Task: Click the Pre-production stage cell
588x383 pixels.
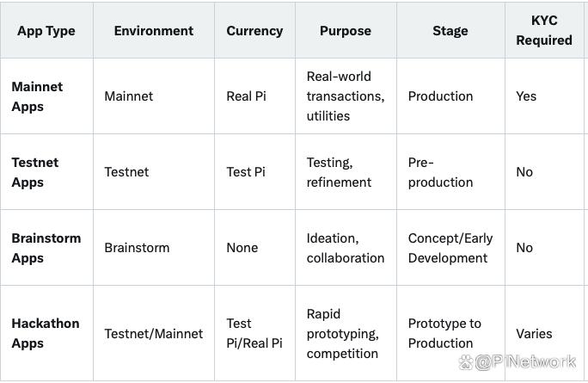Action: 440,172
